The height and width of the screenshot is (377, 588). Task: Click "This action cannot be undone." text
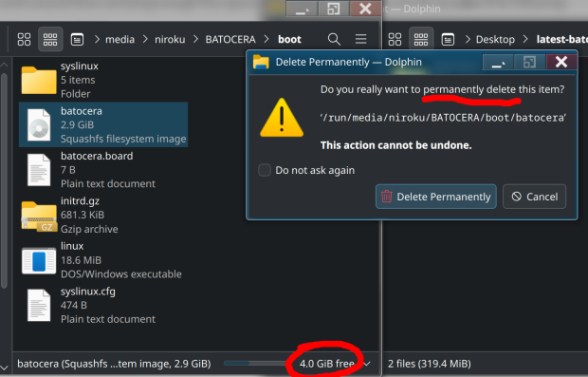(396, 145)
